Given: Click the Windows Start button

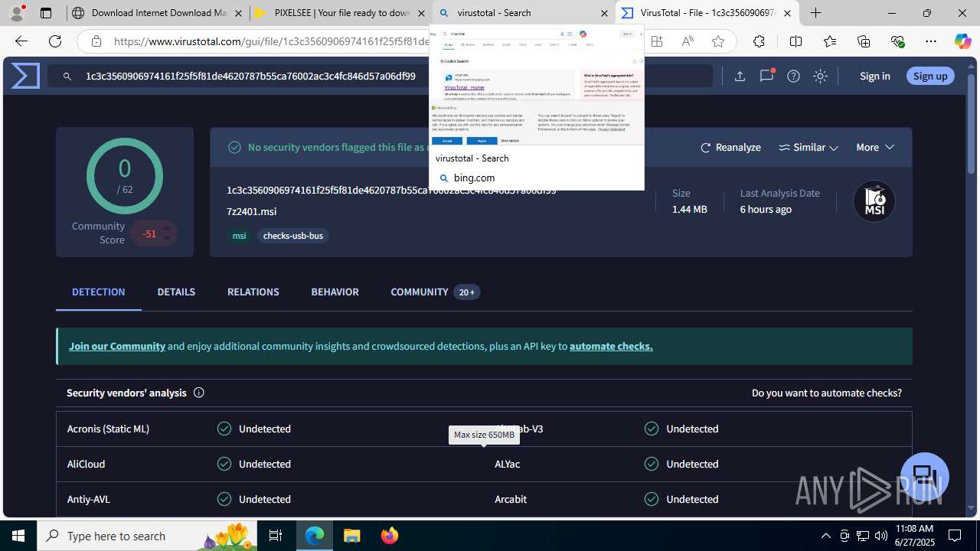Looking at the screenshot, I should click(x=18, y=536).
